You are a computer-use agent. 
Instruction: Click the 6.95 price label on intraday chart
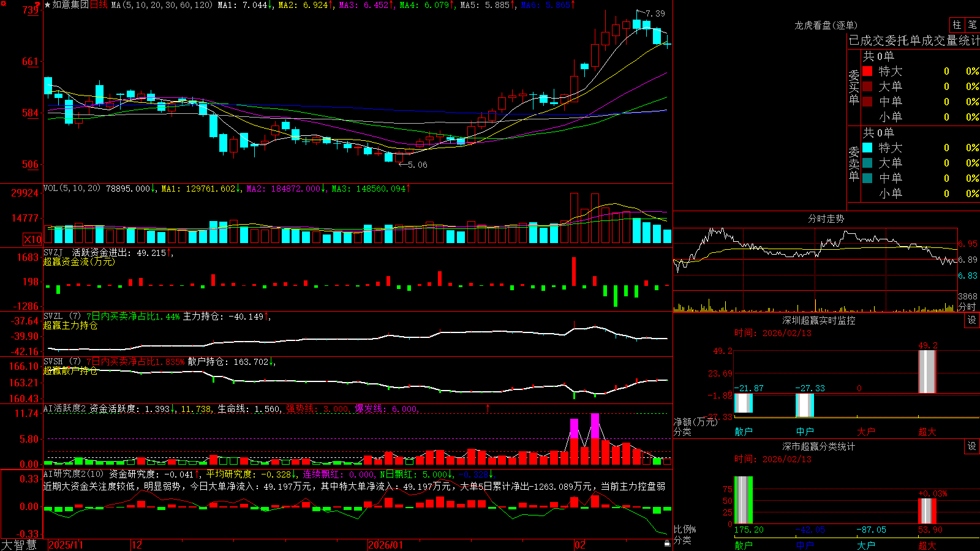point(968,244)
